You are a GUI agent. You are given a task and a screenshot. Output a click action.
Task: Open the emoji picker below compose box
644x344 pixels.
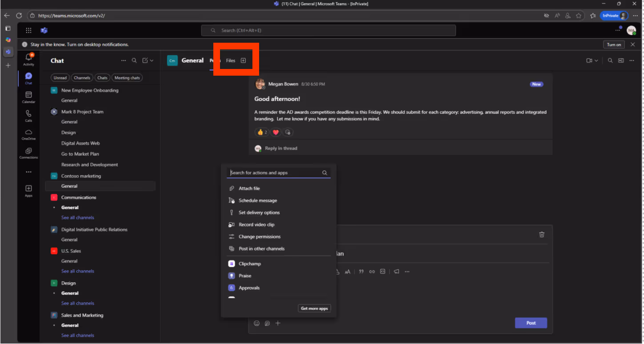[256, 323]
